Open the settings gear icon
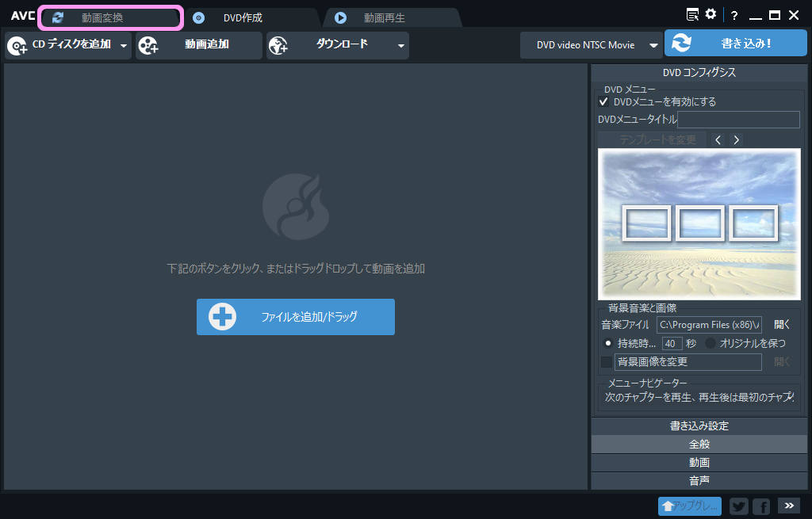812x519 pixels. (711, 14)
